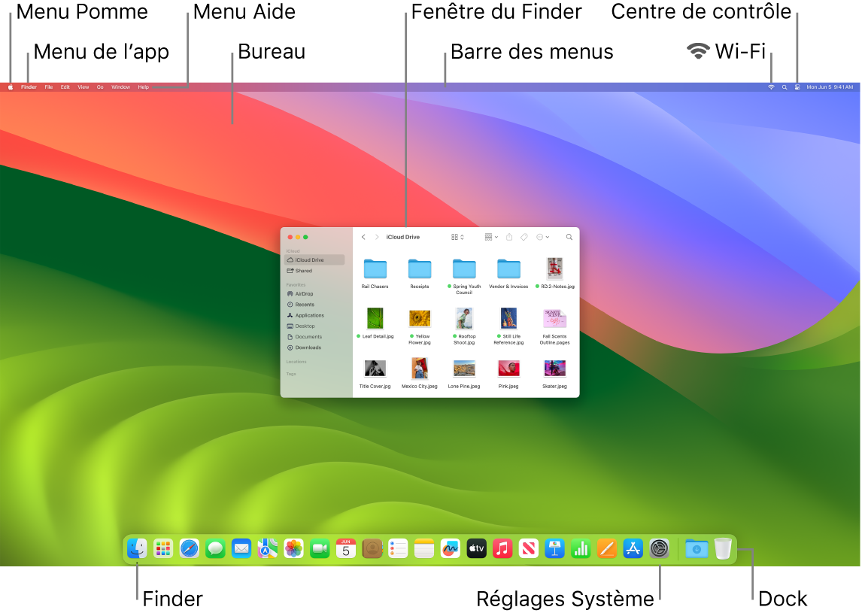Open the Apple menu
Screen dimensions: 862x616
pyautogui.click(x=10, y=86)
